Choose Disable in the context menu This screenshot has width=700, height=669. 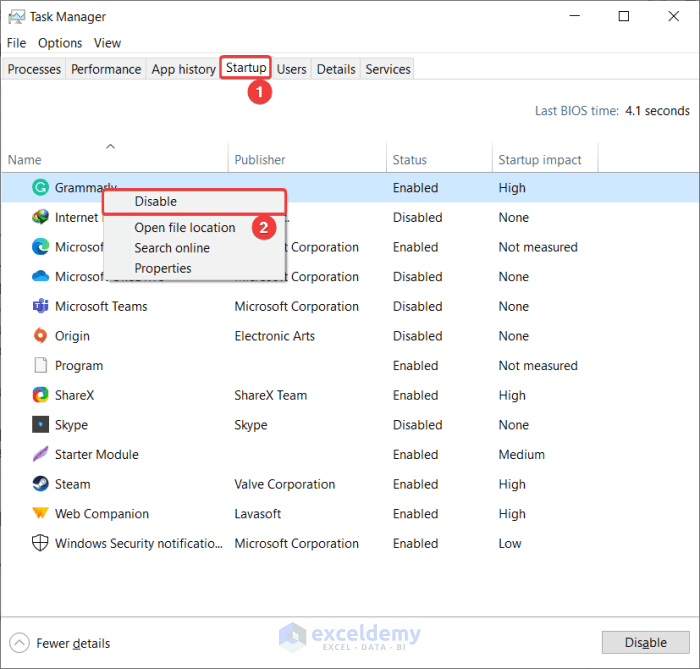194,201
